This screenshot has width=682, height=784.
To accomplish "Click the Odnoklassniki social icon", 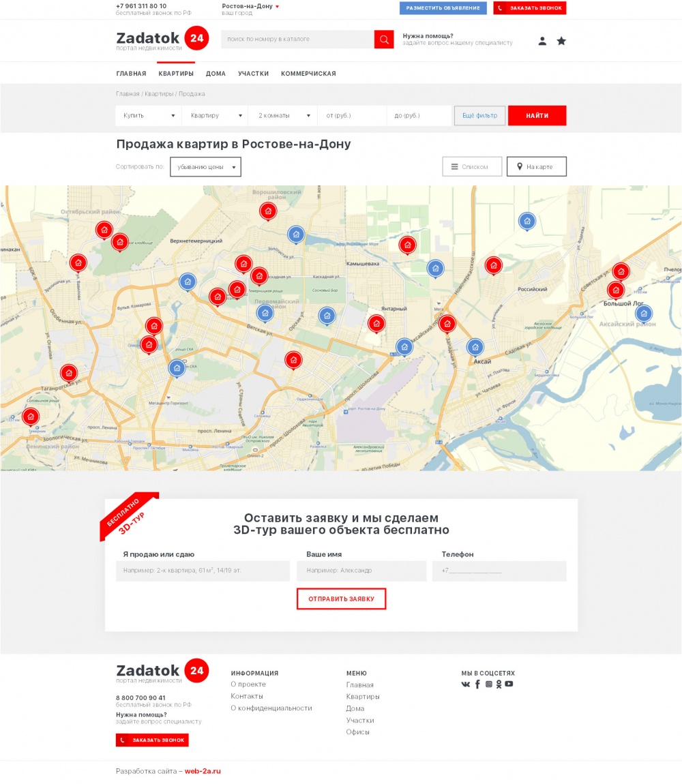I will (x=499, y=684).
